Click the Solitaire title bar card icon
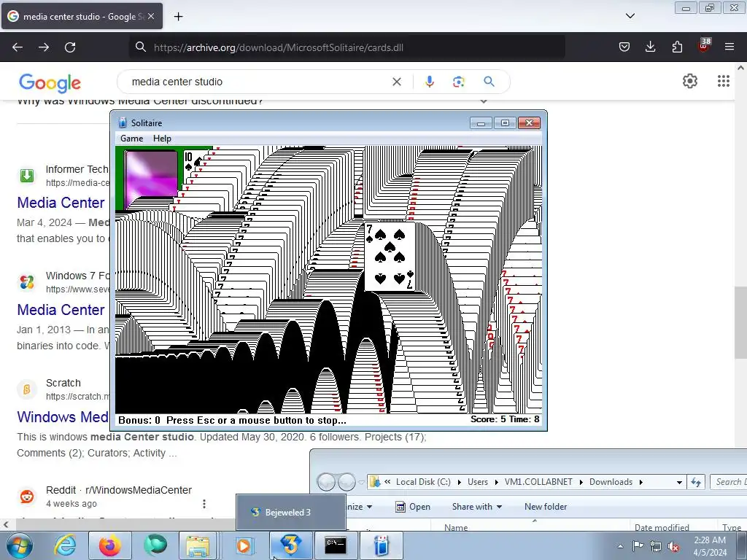Image resolution: width=747 pixels, height=560 pixels. click(123, 122)
